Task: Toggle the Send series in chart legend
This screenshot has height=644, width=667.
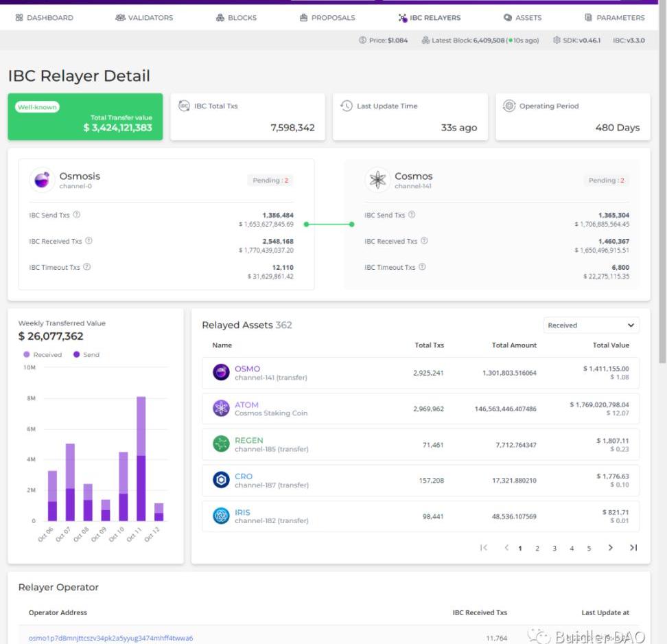Action: pyautogui.click(x=86, y=355)
